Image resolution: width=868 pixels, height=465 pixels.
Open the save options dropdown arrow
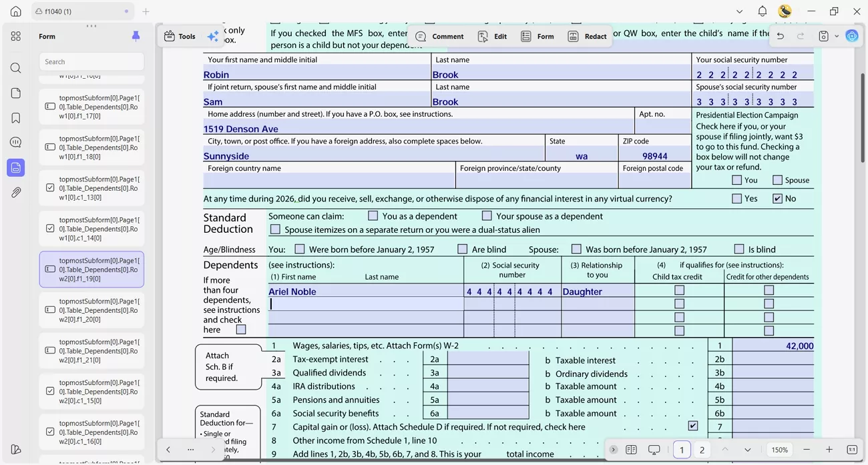tap(836, 37)
